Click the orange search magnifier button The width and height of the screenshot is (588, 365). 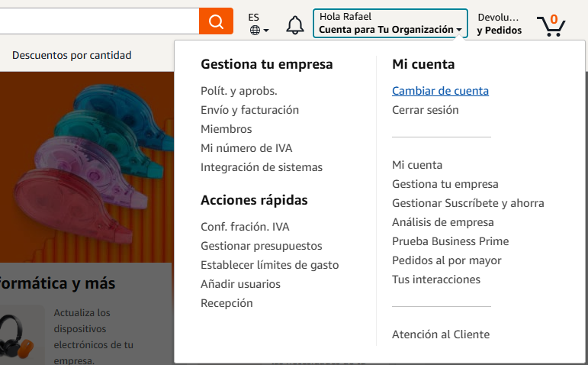pos(216,21)
